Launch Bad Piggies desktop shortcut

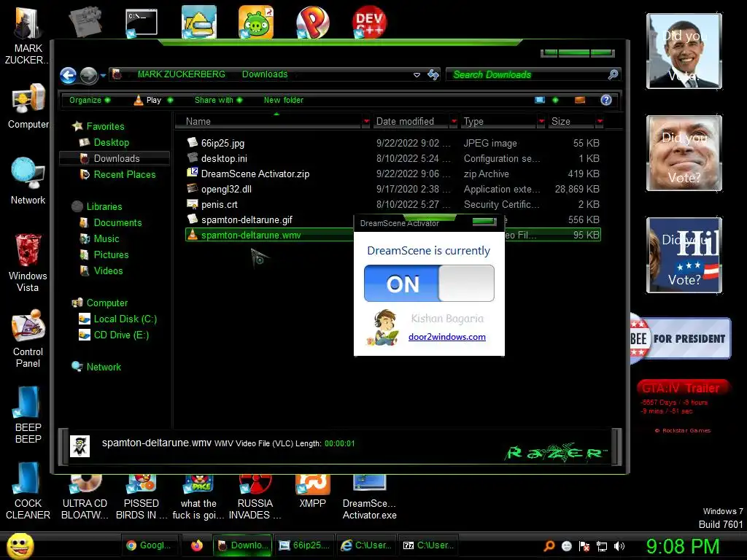[256, 22]
